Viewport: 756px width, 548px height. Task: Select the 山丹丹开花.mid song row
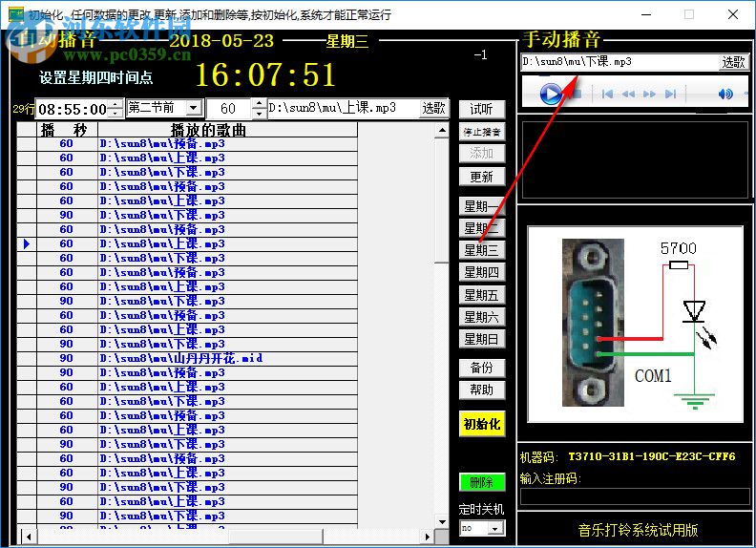187,358
